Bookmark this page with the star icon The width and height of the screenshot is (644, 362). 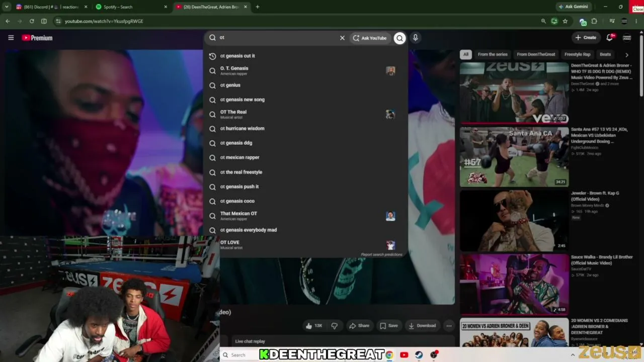tap(565, 21)
